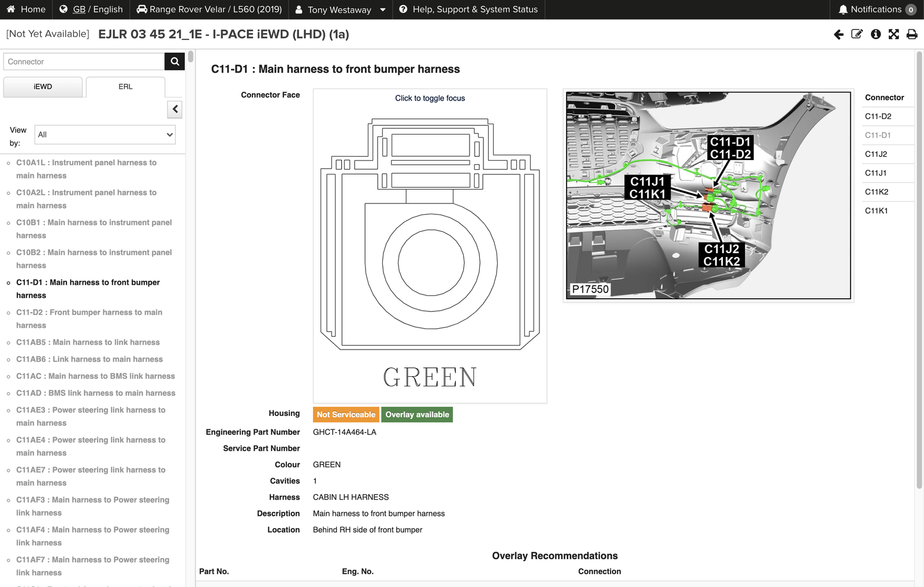This screenshot has width=924, height=587.
Task: Collapse the sidebar with chevron button
Action: point(175,109)
